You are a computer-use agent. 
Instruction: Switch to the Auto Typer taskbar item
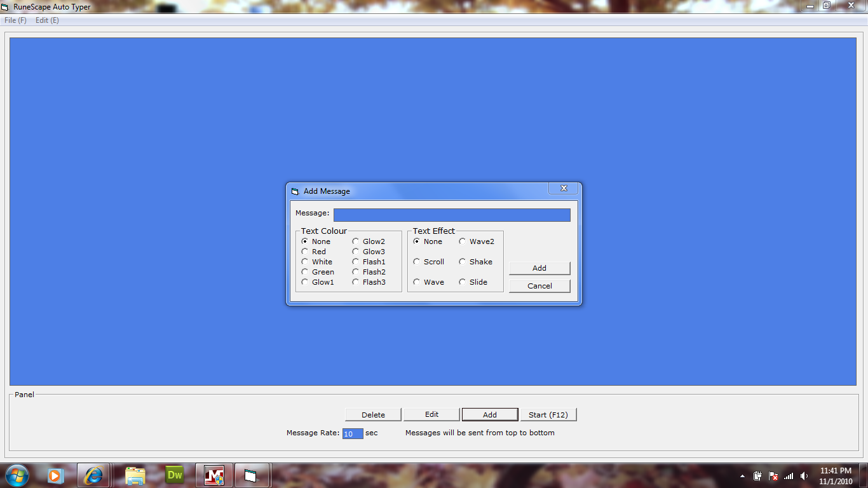[x=252, y=475]
